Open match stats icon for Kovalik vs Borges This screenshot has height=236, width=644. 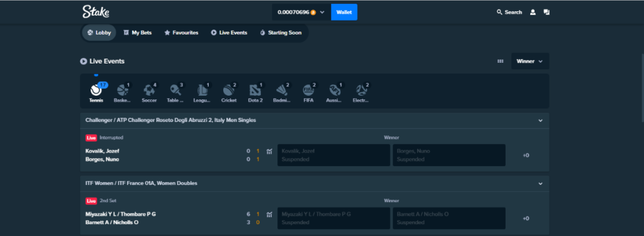click(x=269, y=151)
